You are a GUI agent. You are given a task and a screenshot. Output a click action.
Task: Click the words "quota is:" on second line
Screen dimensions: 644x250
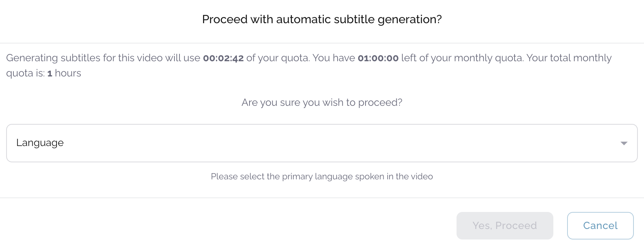[x=25, y=73]
